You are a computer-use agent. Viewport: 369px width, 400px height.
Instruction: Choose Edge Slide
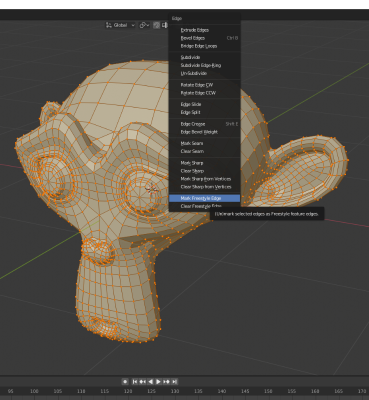[x=205, y=104]
